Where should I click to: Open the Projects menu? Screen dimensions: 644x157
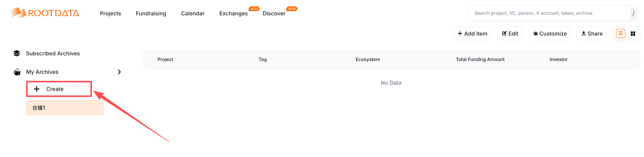(x=110, y=13)
